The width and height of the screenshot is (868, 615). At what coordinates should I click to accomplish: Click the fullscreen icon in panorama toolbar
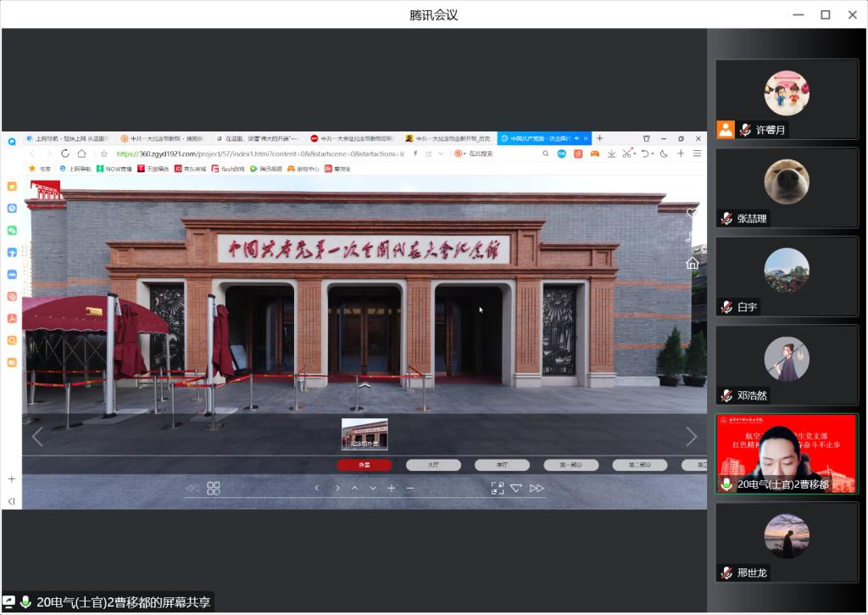(498, 488)
